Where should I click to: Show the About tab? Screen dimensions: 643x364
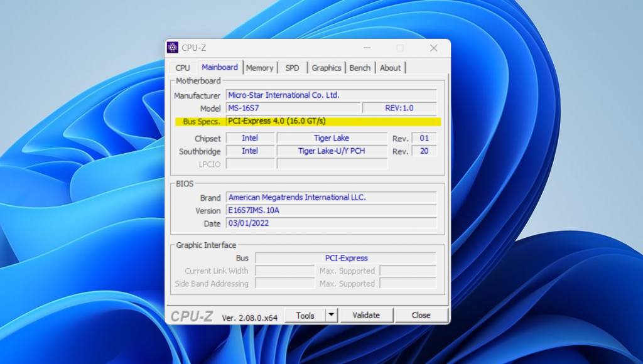pos(390,68)
